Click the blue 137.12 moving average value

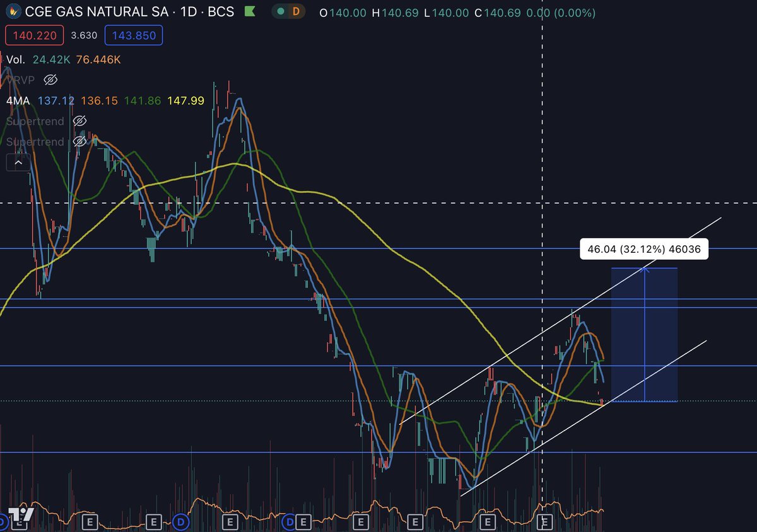tap(56, 100)
